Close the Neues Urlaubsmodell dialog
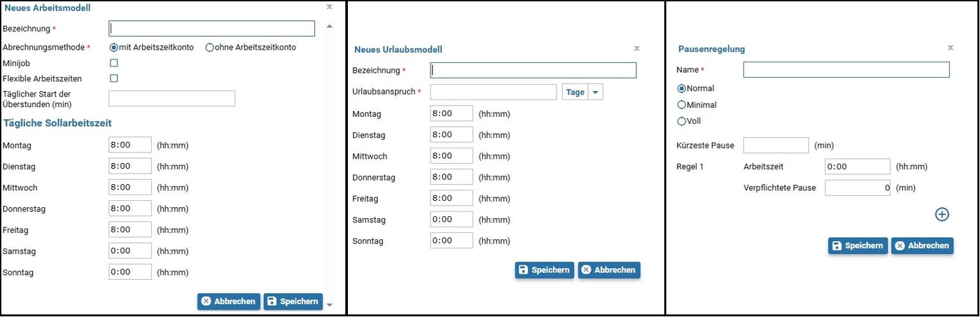The image size is (980, 317). (x=636, y=48)
